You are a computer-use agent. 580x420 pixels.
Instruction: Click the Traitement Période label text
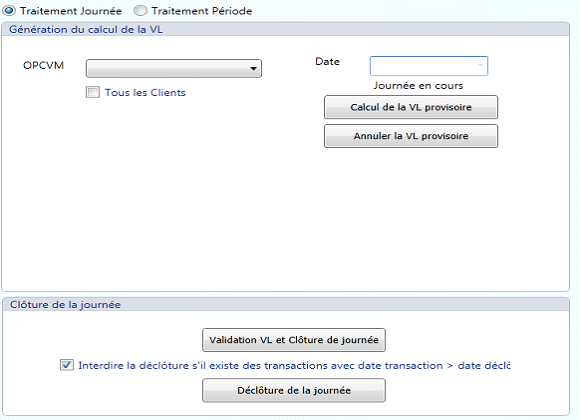(202, 11)
